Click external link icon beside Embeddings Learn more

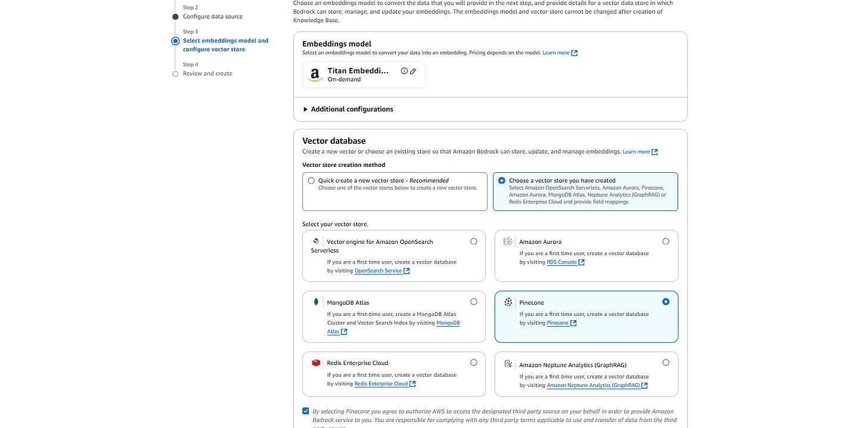pos(575,53)
